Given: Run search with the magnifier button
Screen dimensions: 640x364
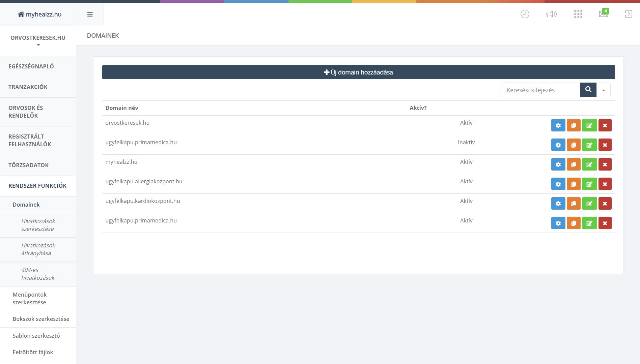Looking at the screenshot, I should tap(588, 90).
